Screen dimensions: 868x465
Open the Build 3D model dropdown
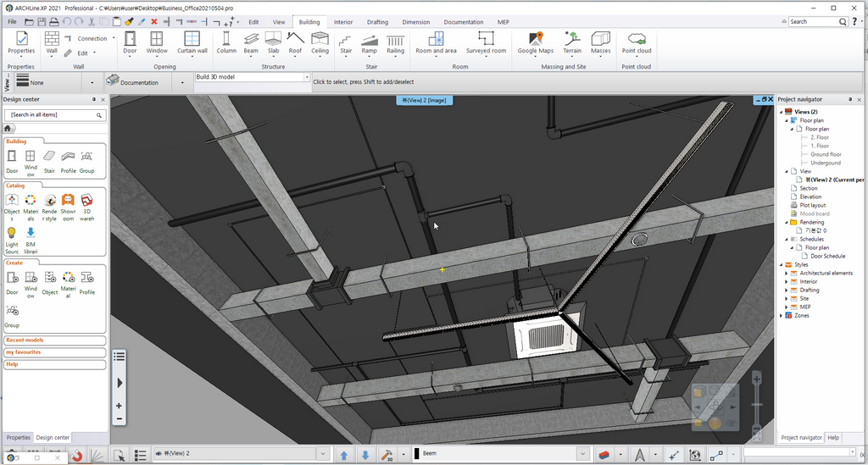[307, 77]
